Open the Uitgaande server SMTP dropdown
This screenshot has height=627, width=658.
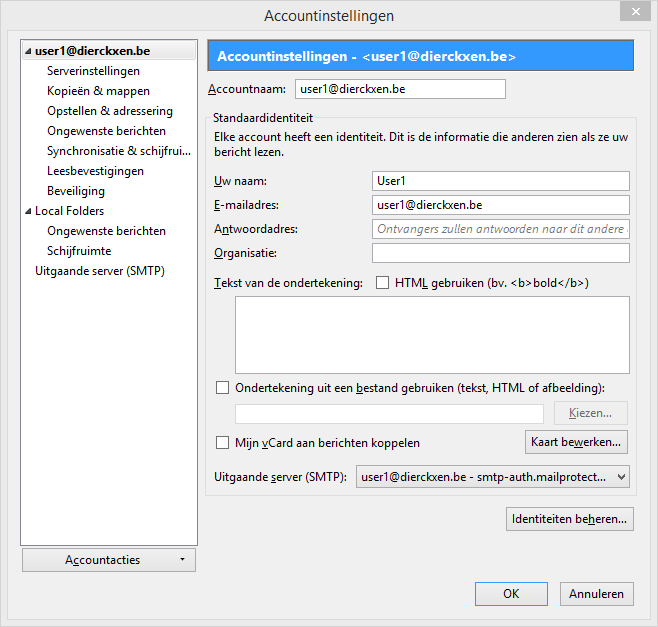click(492, 477)
